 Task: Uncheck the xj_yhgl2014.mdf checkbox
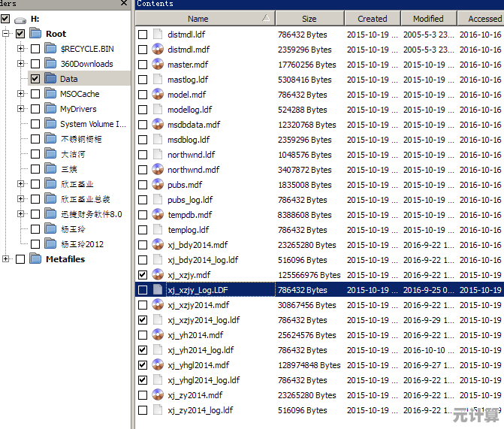point(143,365)
